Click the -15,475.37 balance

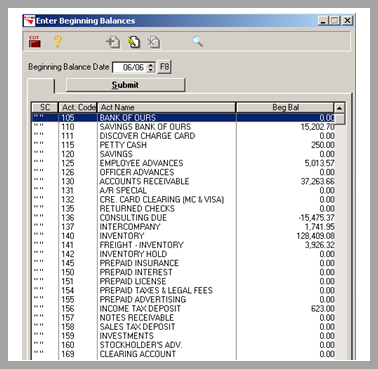pos(316,217)
